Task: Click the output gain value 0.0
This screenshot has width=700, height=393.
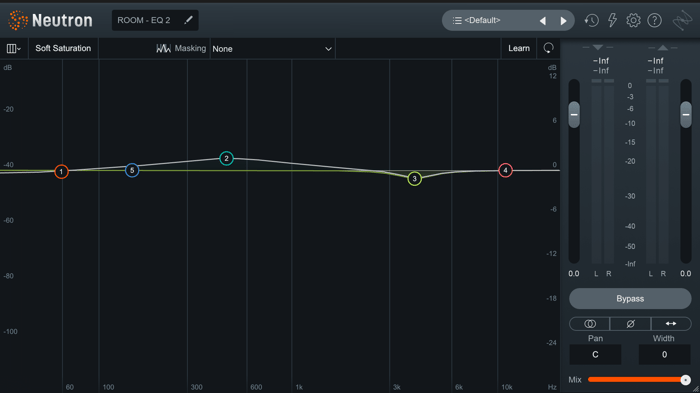Action: tap(686, 273)
